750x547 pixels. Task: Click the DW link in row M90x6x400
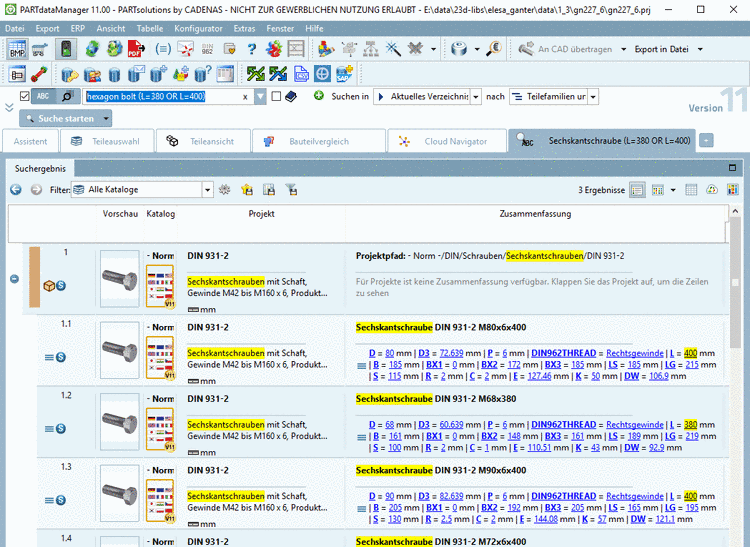(x=638, y=519)
